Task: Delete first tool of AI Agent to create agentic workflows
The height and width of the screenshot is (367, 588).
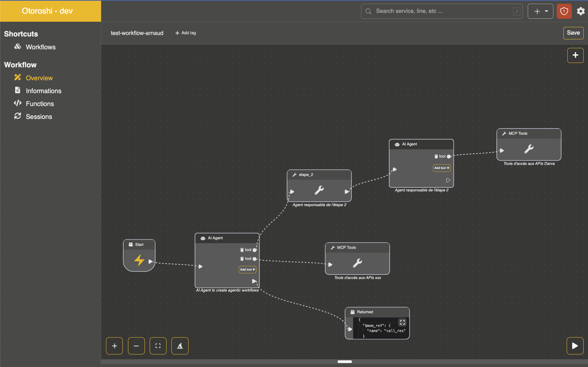Action: click(242, 250)
